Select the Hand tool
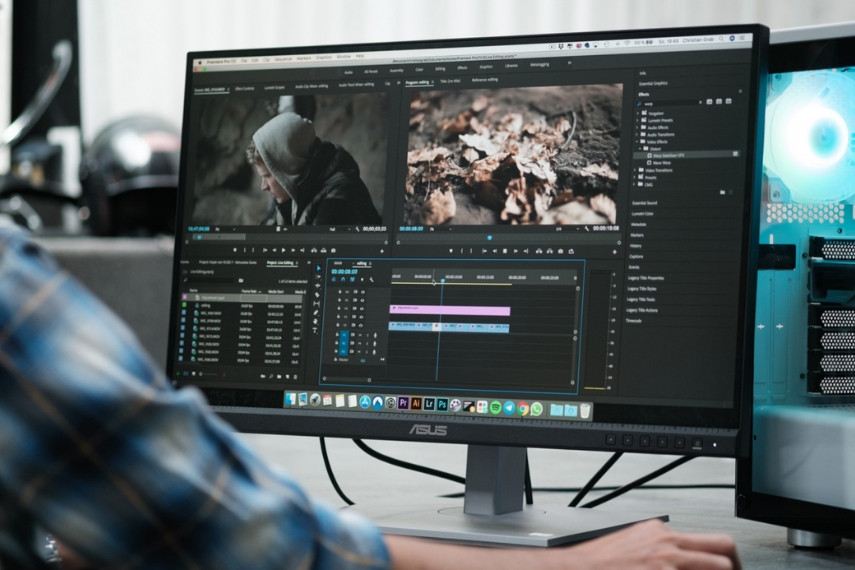The height and width of the screenshot is (570, 855). point(315,321)
